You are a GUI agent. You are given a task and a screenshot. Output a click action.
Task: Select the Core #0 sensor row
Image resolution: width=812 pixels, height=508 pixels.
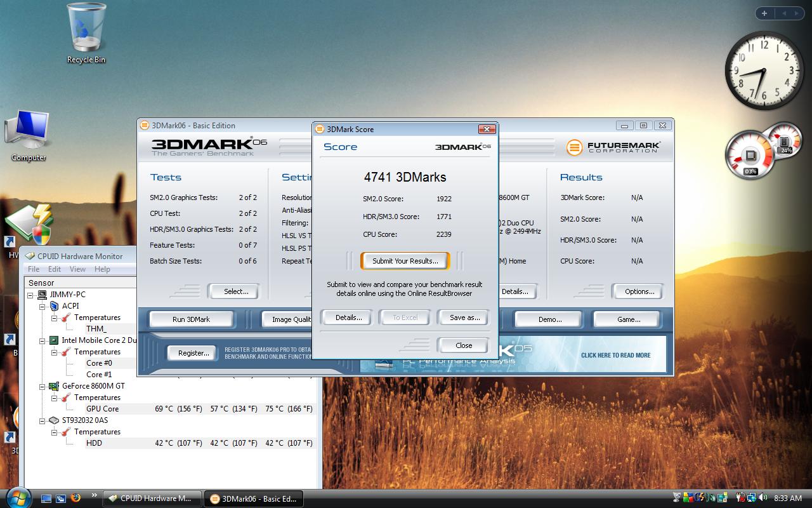point(111,363)
